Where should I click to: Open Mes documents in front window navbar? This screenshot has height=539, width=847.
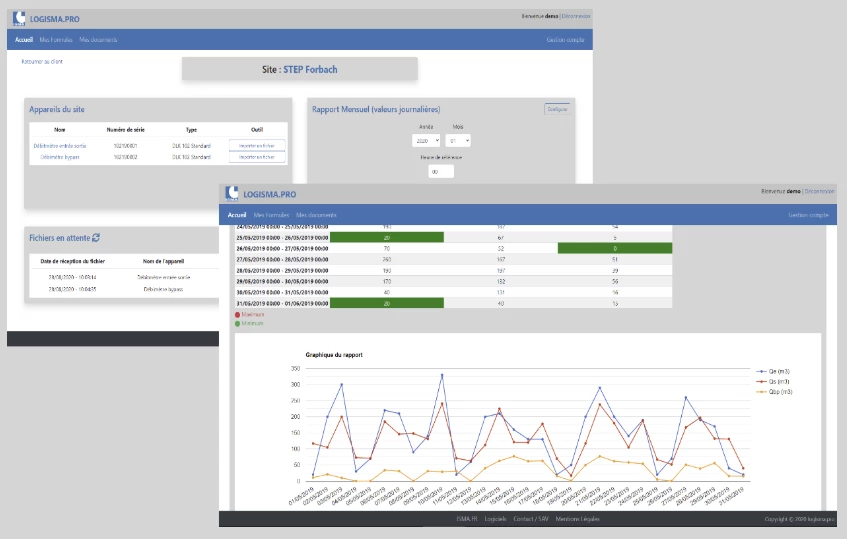(x=316, y=215)
